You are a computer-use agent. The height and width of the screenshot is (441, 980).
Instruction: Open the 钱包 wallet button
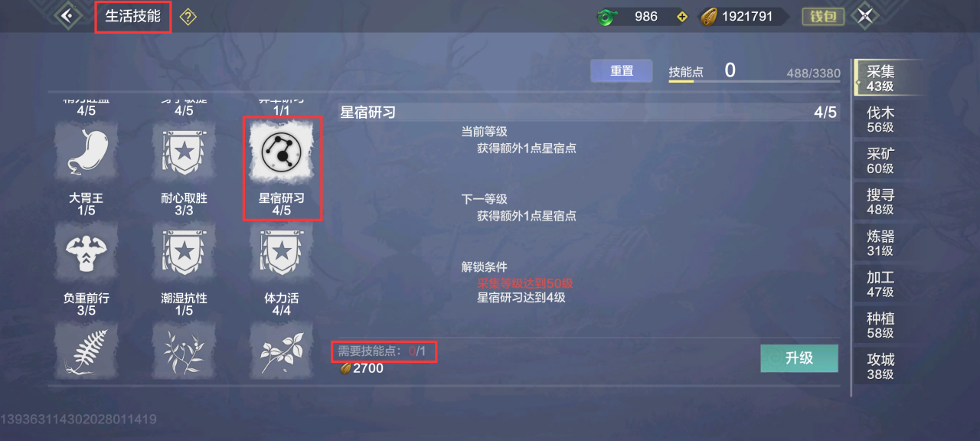[823, 16]
